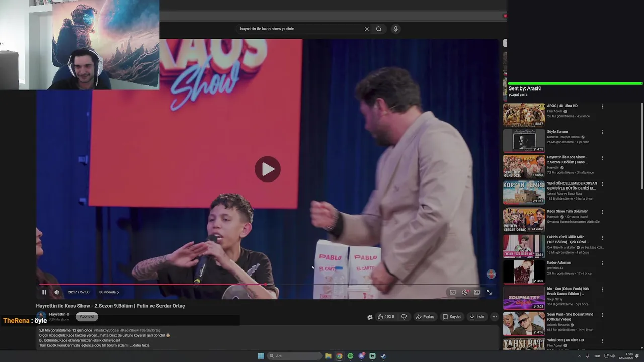This screenshot has width=644, height=362.
Task: Pause the video with the pause button
Action: (44, 292)
